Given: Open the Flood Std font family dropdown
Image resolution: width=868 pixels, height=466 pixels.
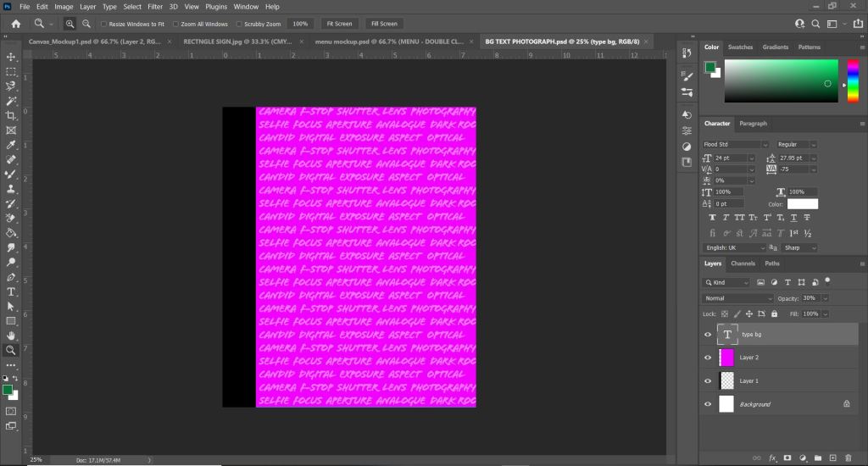Looking at the screenshot, I should 736,144.
